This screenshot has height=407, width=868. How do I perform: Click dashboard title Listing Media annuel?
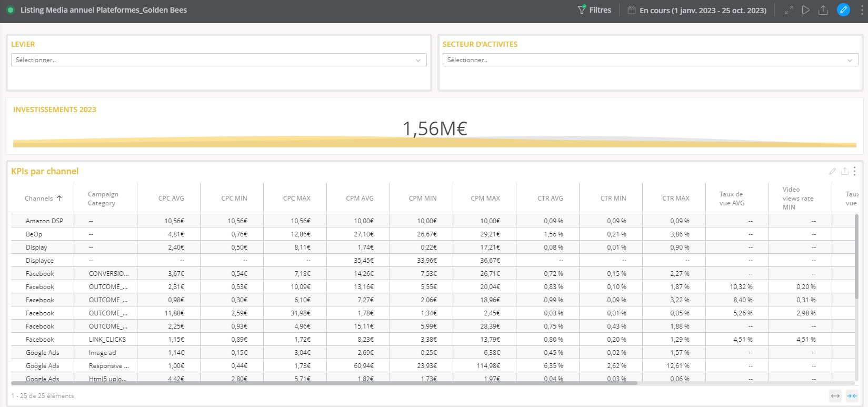point(104,10)
